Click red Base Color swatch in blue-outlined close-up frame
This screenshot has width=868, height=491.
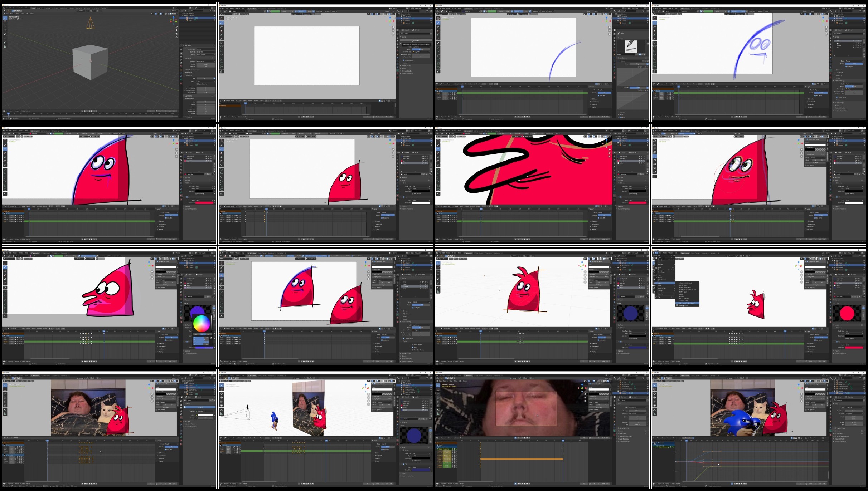[x=204, y=203]
